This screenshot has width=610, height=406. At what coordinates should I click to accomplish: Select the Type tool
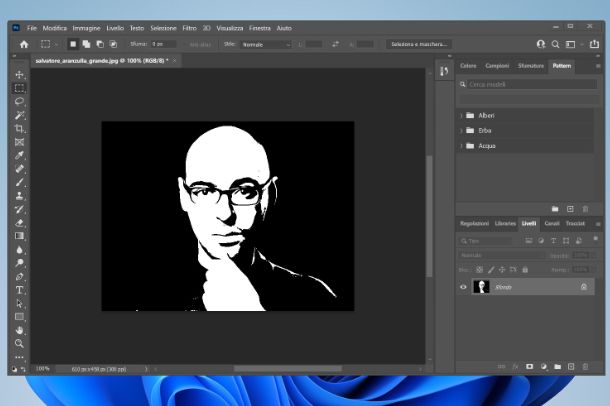tap(20, 290)
